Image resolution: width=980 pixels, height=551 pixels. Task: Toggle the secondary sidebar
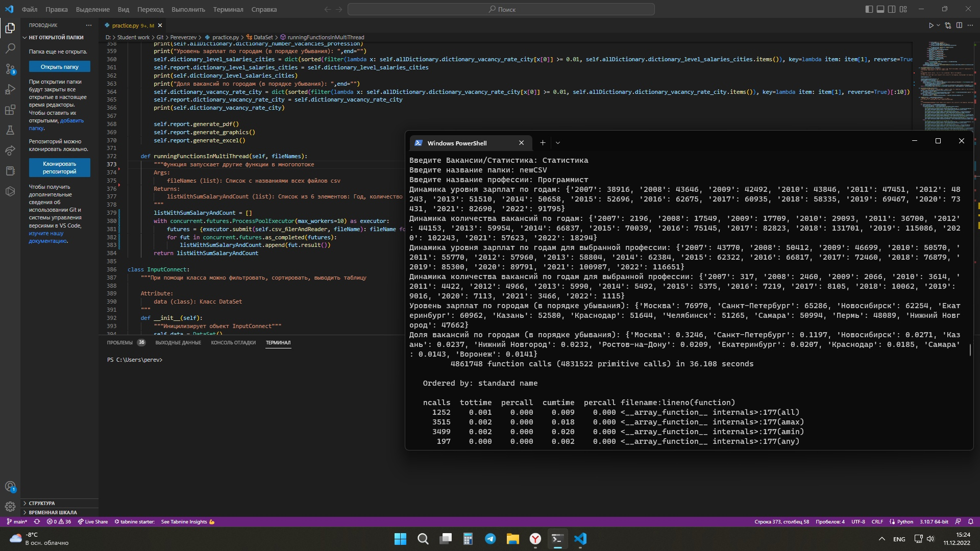pyautogui.click(x=892, y=9)
